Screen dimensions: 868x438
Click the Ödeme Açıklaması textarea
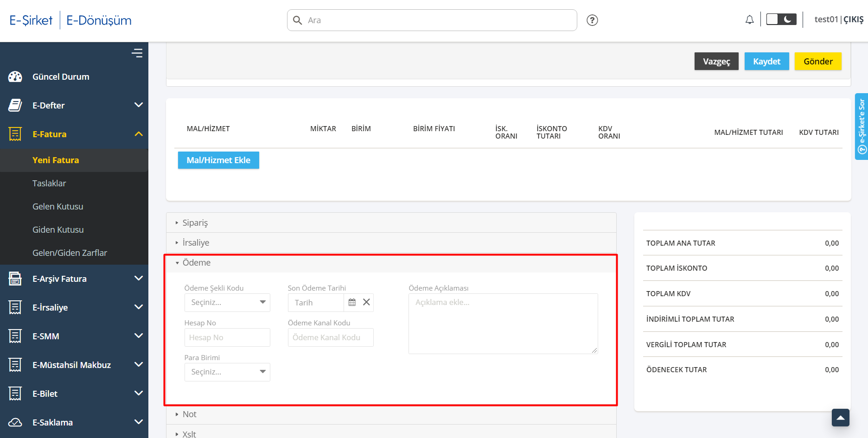[x=503, y=324]
